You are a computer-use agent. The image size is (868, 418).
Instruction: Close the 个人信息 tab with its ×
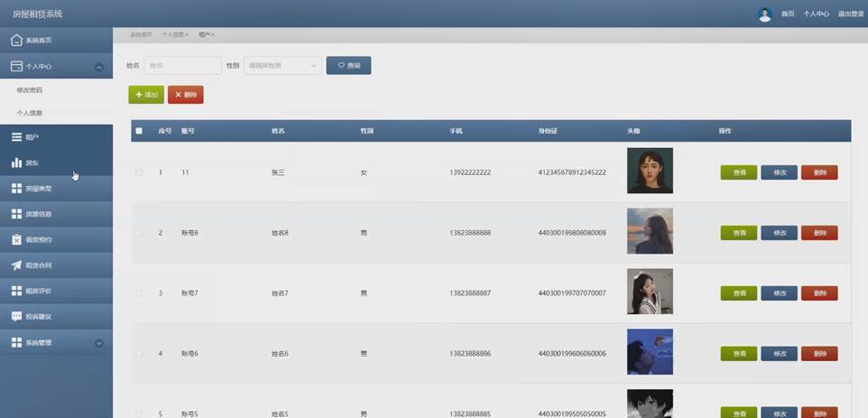(187, 35)
